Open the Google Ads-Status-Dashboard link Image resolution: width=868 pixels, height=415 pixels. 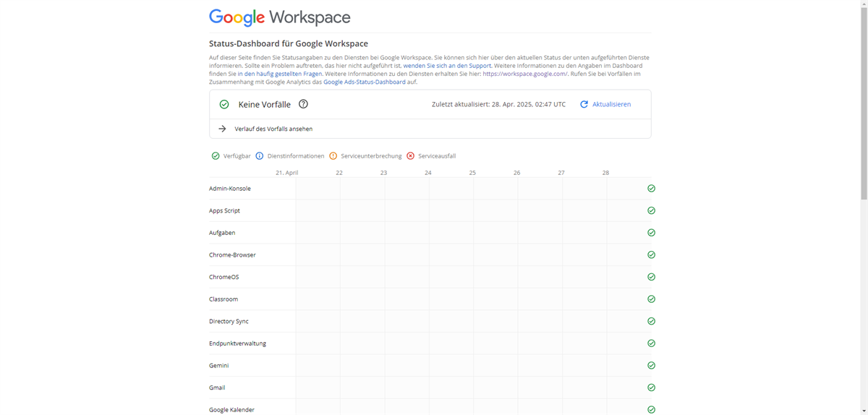point(365,82)
